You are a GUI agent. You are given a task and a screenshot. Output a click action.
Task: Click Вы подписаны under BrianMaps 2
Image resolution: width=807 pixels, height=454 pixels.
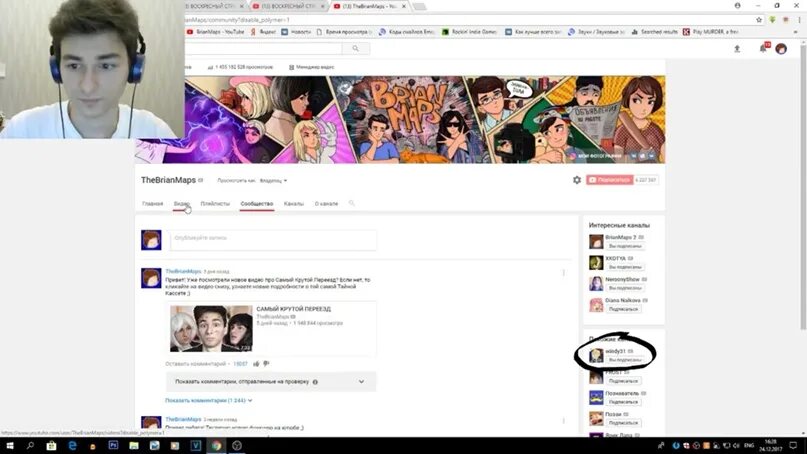pos(625,247)
